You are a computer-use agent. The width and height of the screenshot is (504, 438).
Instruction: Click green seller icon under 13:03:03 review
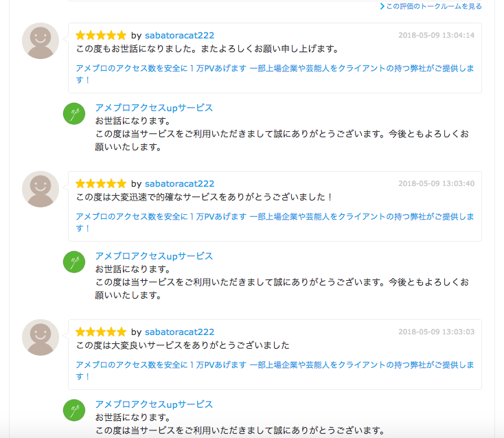pyautogui.click(x=74, y=410)
